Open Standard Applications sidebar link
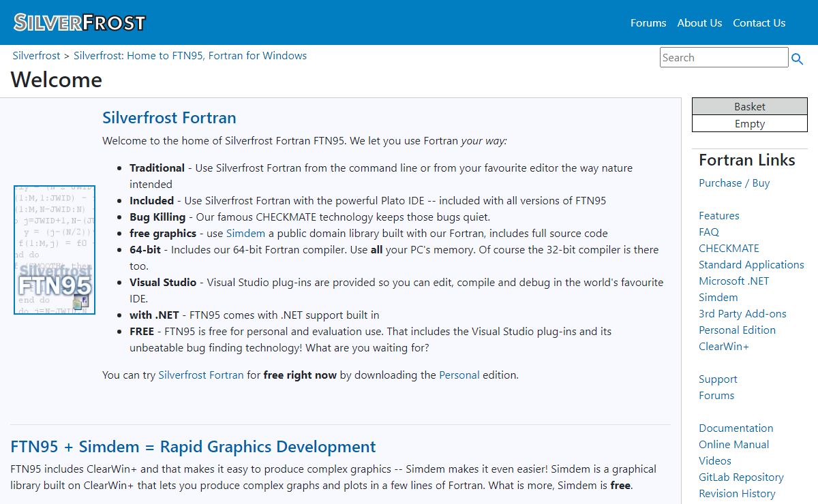 (x=751, y=264)
